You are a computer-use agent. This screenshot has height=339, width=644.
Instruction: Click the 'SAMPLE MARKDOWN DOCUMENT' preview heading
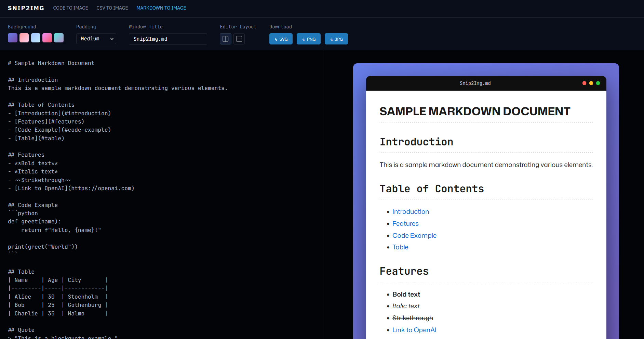pyautogui.click(x=475, y=112)
